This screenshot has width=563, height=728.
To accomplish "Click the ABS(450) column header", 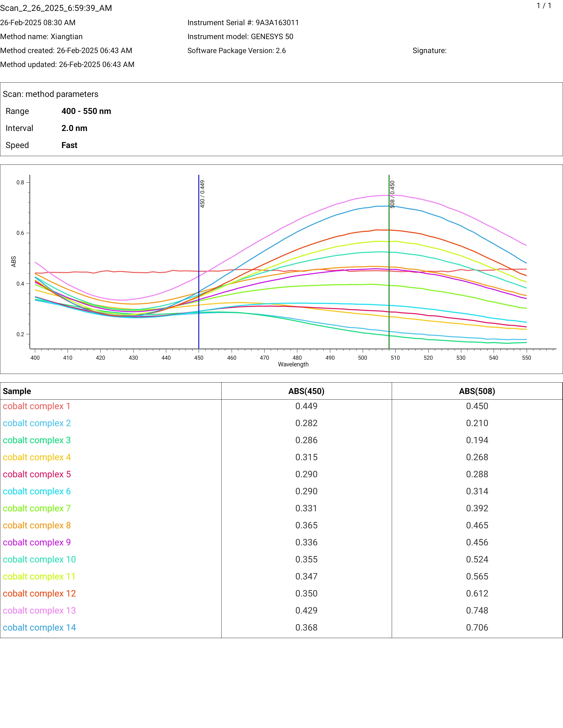I will (x=306, y=391).
